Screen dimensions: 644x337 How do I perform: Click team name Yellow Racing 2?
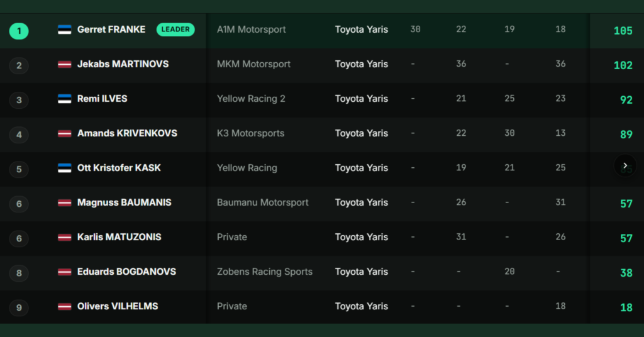point(251,99)
